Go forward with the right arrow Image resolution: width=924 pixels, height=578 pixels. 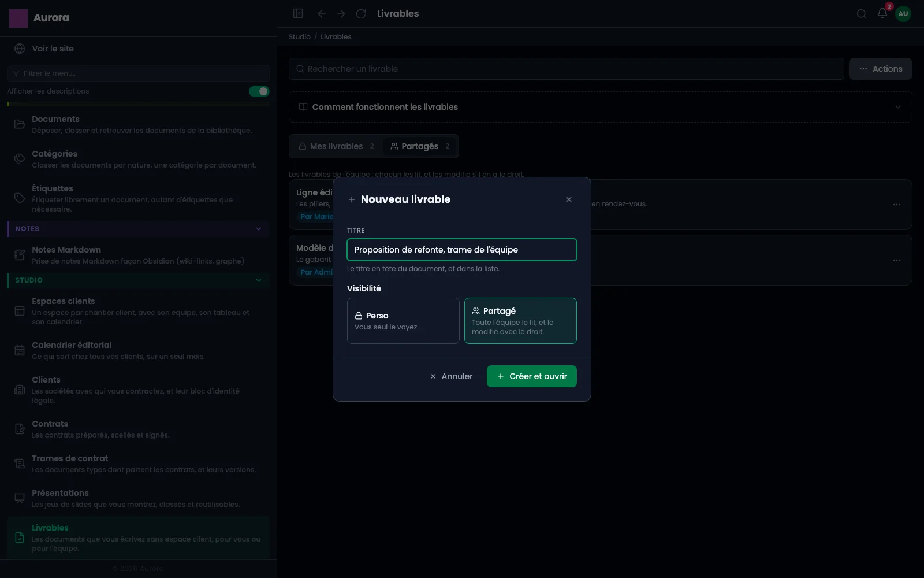[341, 13]
